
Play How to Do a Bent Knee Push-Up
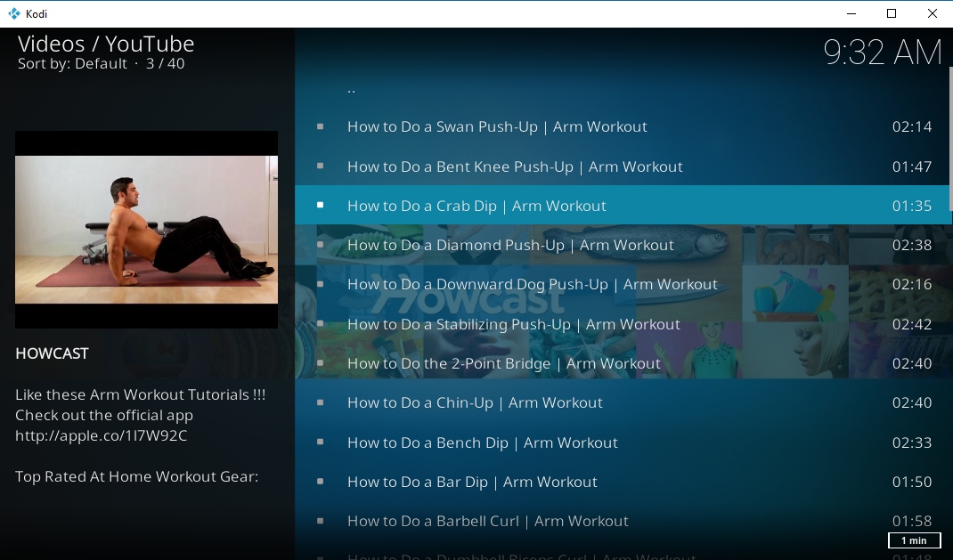point(623,166)
